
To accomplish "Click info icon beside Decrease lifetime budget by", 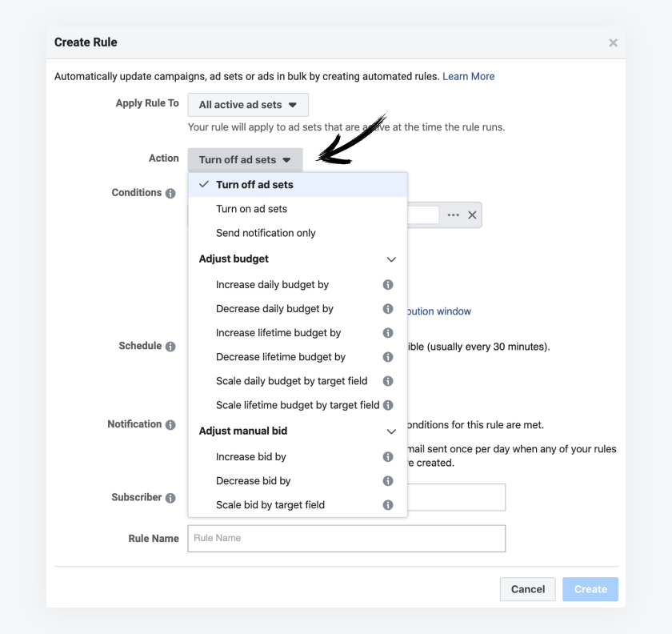I will (x=388, y=357).
